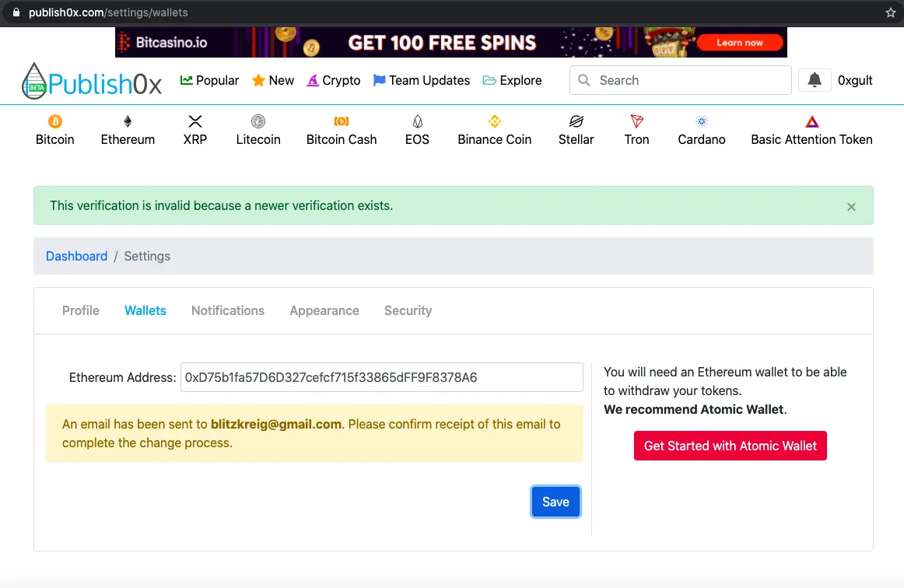904x588 pixels.
Task: Click Learn now on Bitcasino banner
Action: point(740,43)
